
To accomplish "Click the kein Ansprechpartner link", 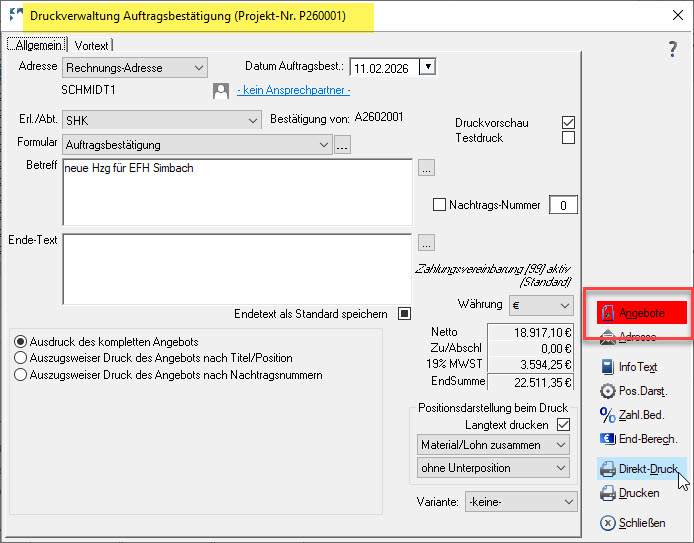I will (293, 90).
